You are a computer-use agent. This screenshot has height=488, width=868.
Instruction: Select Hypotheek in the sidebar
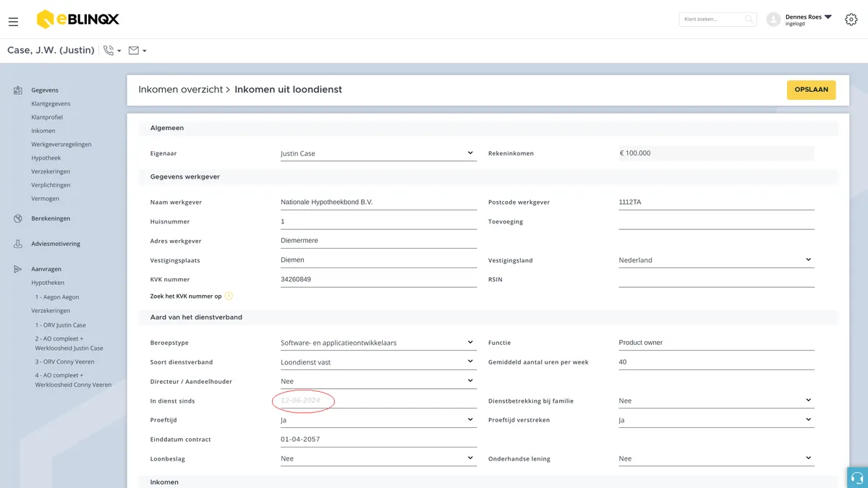pos(46,158)
